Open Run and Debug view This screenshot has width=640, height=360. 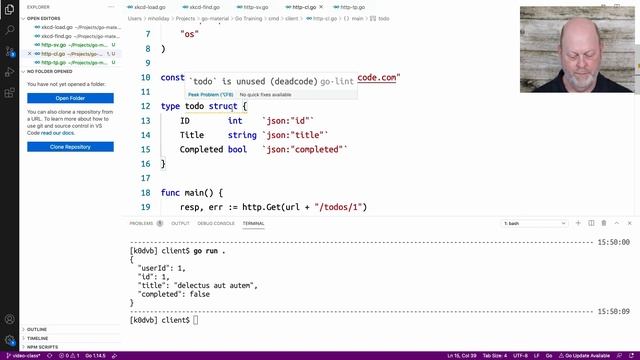[9, 72]
